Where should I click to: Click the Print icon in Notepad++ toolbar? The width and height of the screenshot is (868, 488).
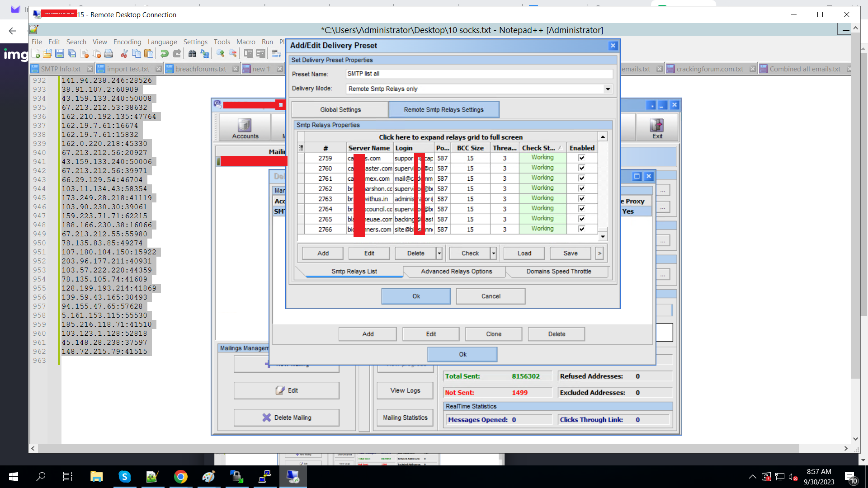108,54
